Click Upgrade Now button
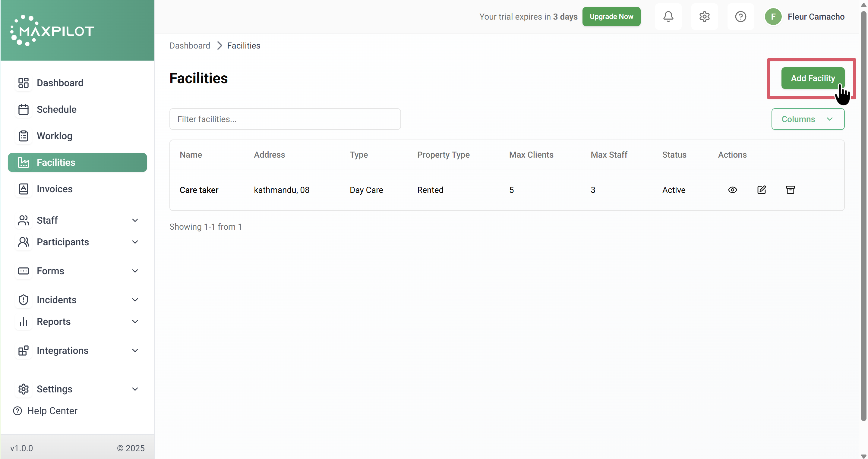868x459 pixels. 611,17
